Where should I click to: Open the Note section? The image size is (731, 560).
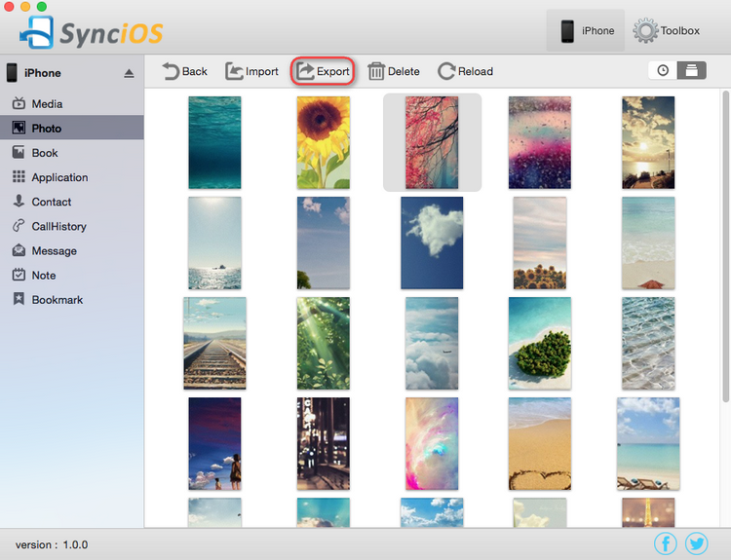click(72, 275)
